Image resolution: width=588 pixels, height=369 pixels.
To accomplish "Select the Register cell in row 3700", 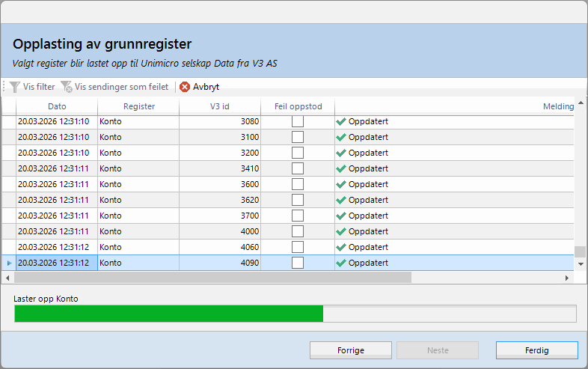I will [x=138, y=216].
